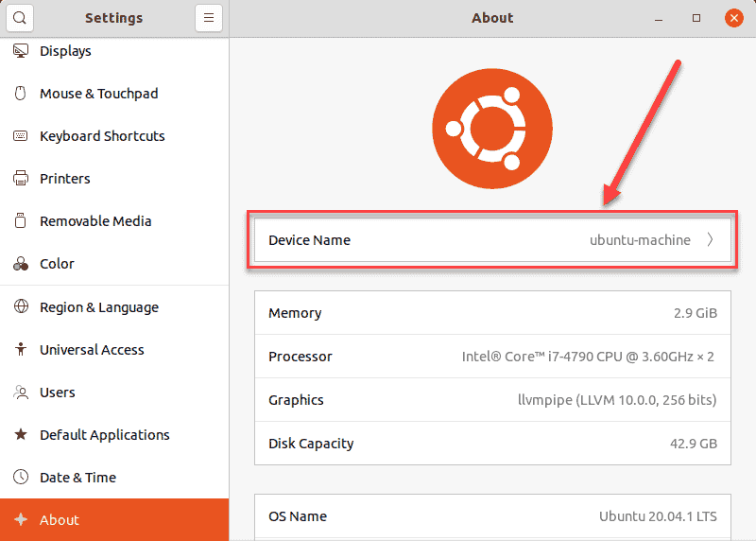Click the Ubuntu logo image
This screenshot has width=756, height=541.
point(492,129)
